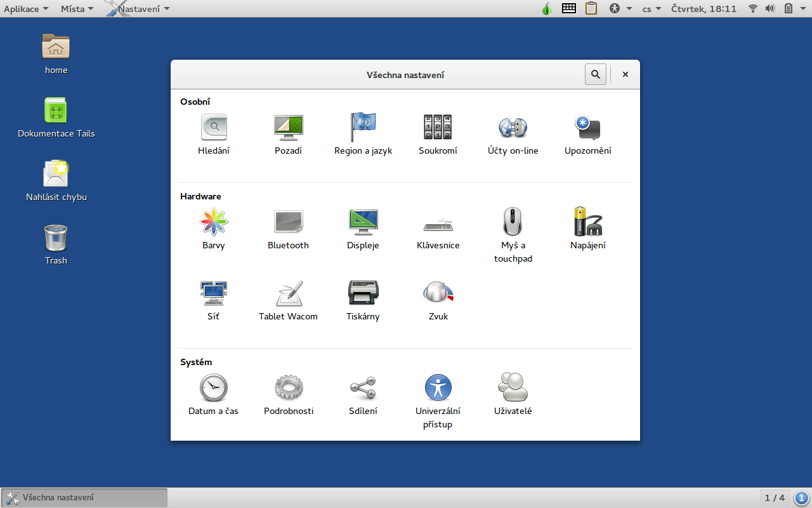Select the Dokumentace Tails desktop icon
812x508 pixels.
[x=56, y=117]
